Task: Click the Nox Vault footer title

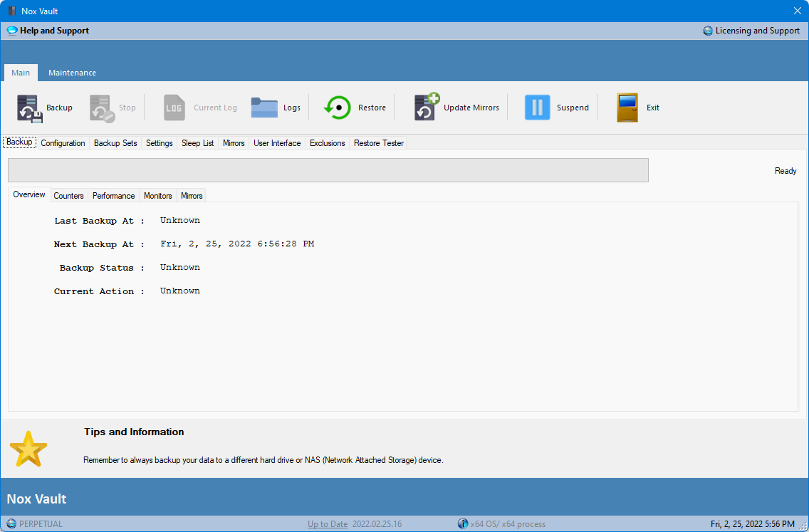Action: [36, 499]
